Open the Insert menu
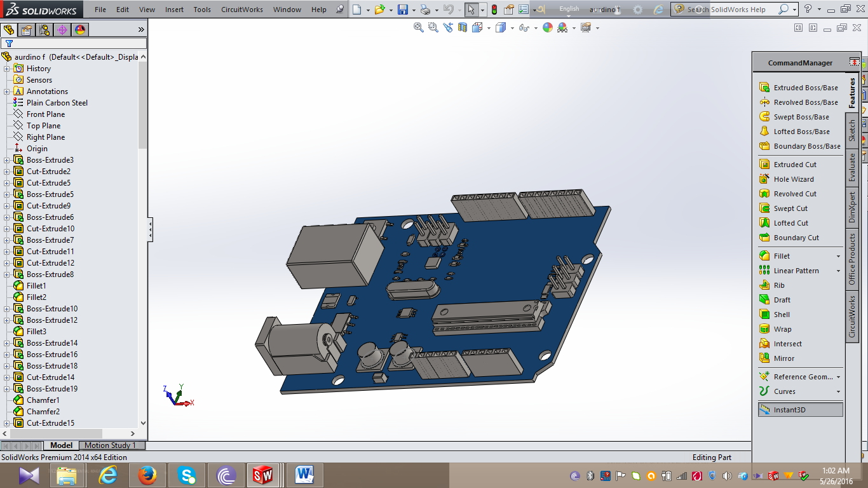868x488 pixels. pyautogui.click(x=174, y=10)
